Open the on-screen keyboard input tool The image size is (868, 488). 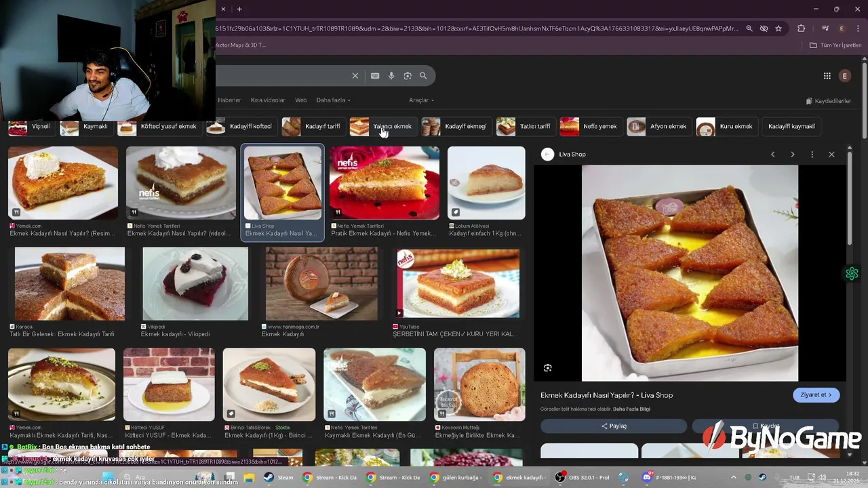375,76
